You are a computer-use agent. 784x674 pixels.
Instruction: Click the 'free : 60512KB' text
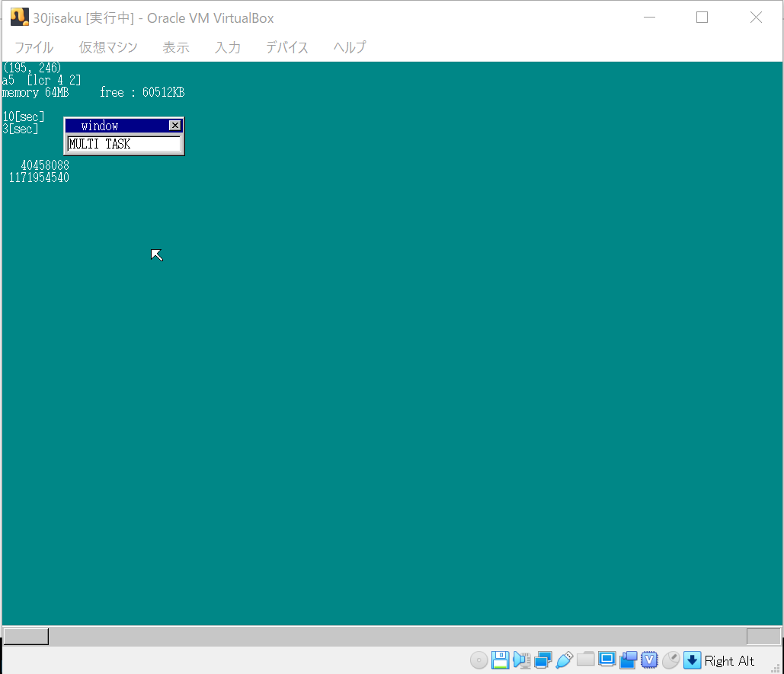coord(142,92)
